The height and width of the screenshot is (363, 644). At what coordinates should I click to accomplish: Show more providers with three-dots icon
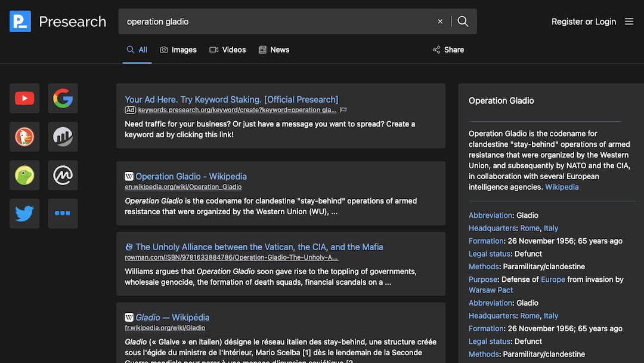[63, 213]
